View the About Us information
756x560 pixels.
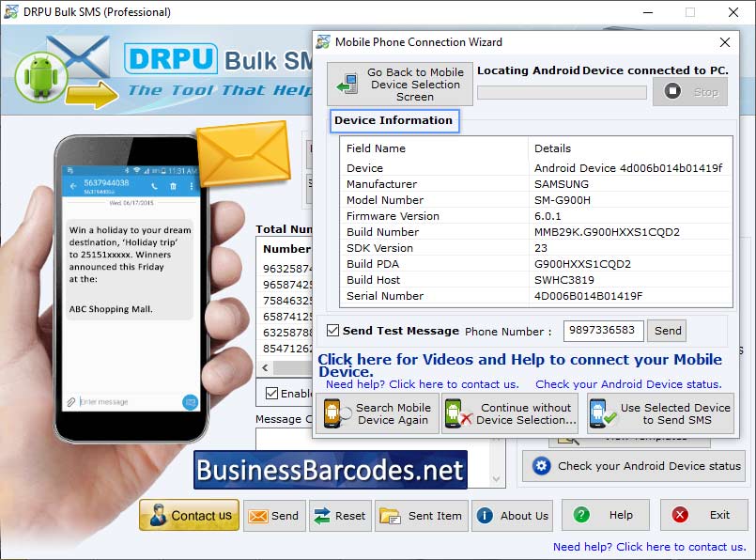tap(512, 515)
